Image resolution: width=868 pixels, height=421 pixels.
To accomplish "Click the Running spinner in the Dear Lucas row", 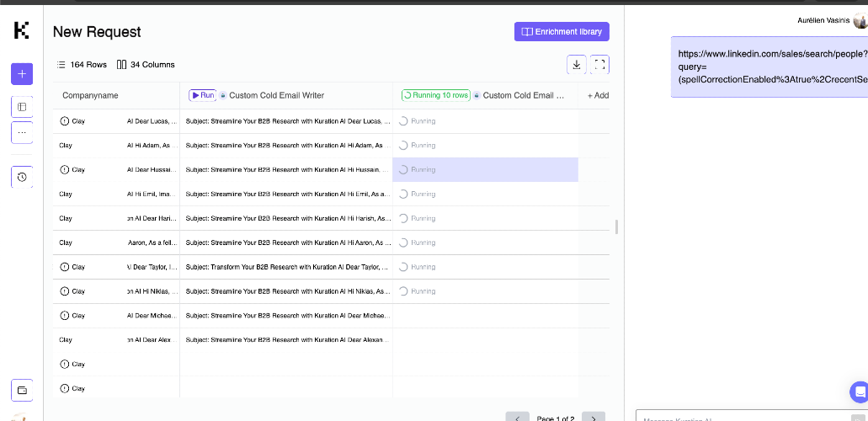I will click(x=403, y=120).
